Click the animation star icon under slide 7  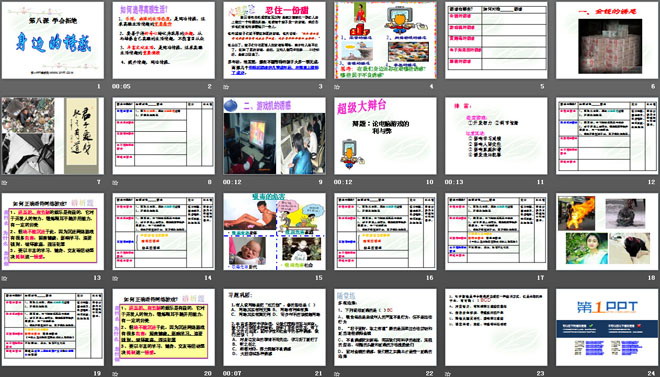(4, 182)
